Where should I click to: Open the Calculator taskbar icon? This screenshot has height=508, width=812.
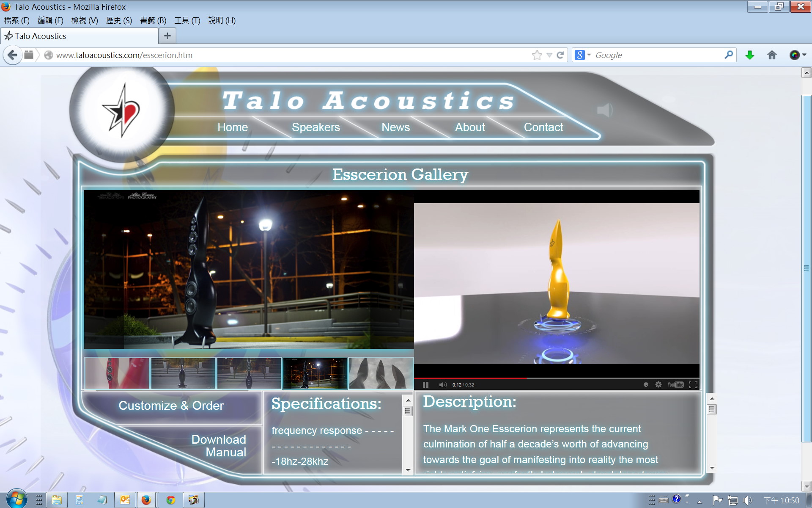[80, 500]
